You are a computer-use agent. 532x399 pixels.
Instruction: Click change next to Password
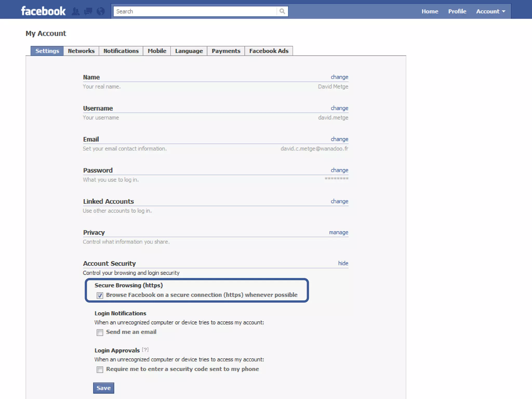click(x=340, y=170)
